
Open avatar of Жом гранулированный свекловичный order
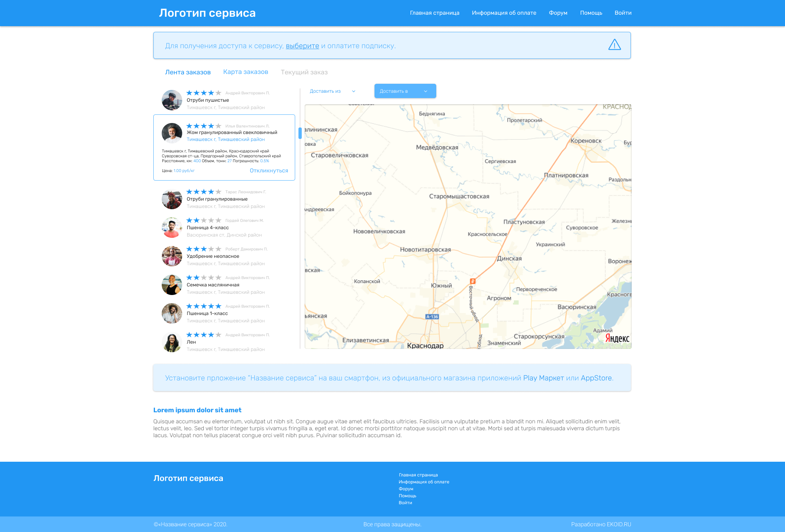172,133
